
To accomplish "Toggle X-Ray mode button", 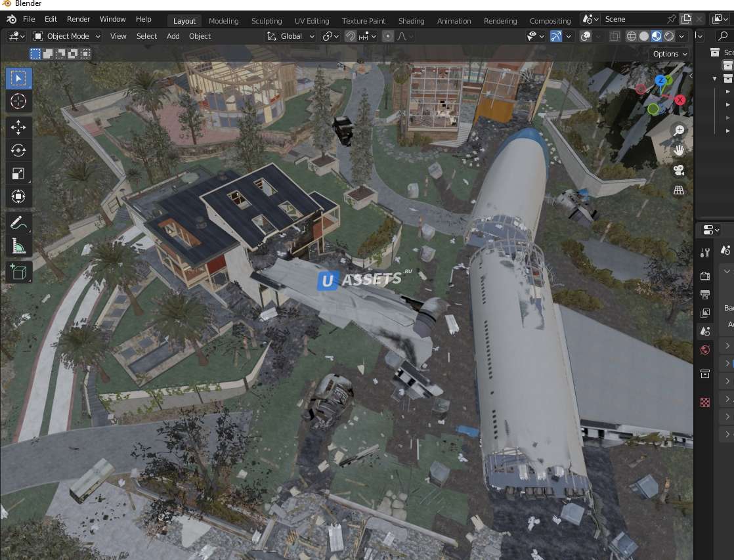I will 615,36.
